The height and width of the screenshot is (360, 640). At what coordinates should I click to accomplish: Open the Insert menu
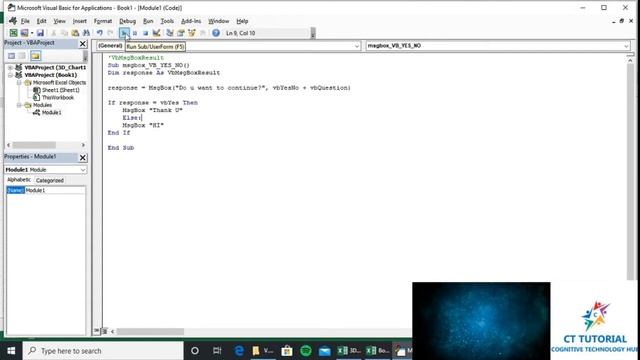(80, 21)
